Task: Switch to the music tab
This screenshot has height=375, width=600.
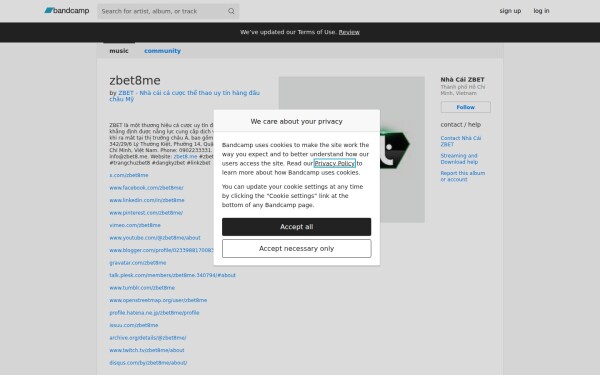Action: 119,51
